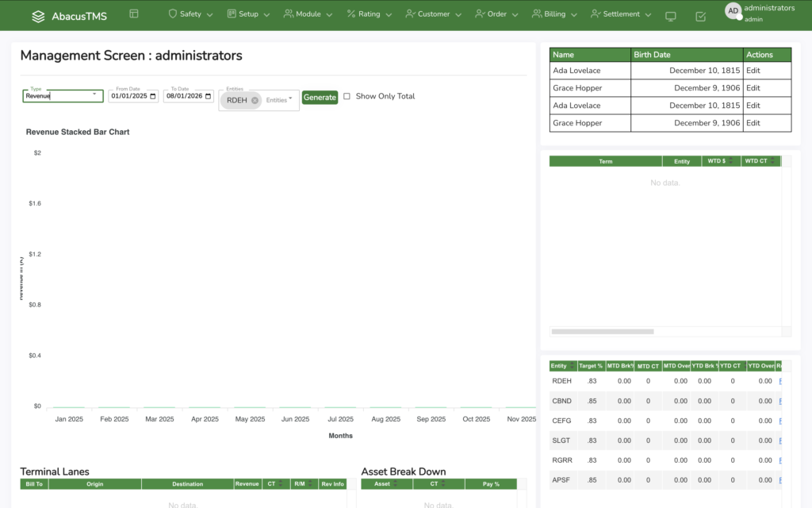Open the checklist tasks icon in the header
Screen dimensions: 812x508
point(700,17)
